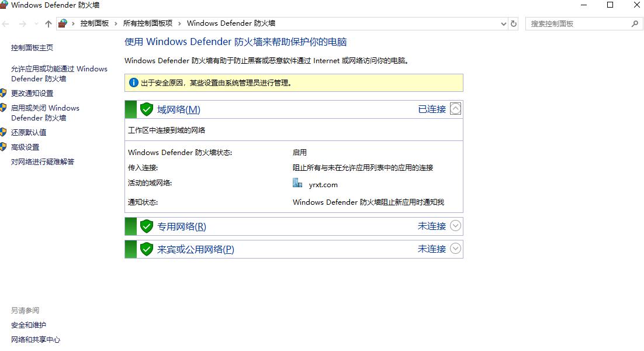Click green shield icon for 域网络
Viewport: 644px width, 351px height.
point(147,109)
